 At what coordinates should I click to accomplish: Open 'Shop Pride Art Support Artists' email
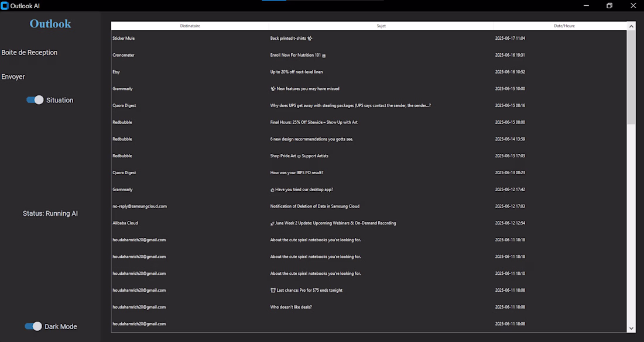299,156
